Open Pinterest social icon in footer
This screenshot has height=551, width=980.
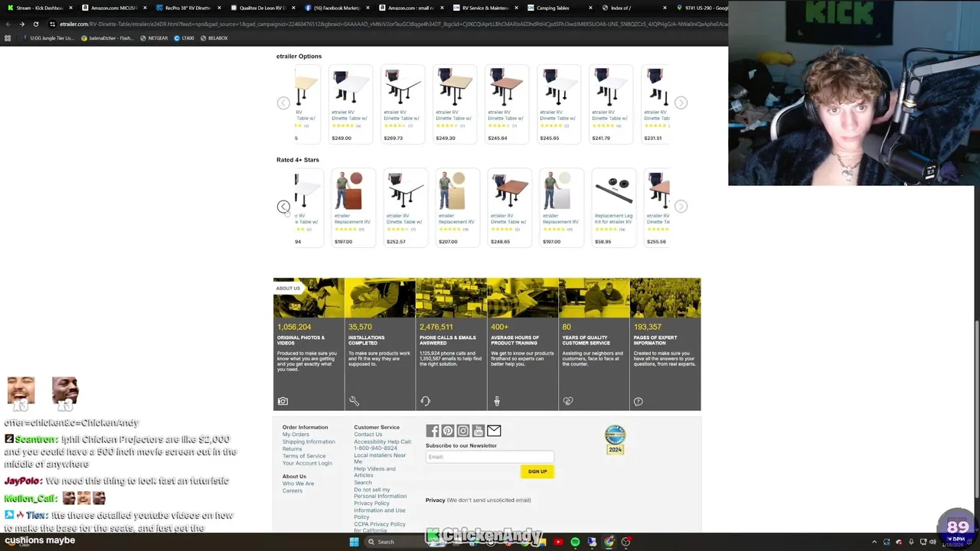(x=448, y=431)
